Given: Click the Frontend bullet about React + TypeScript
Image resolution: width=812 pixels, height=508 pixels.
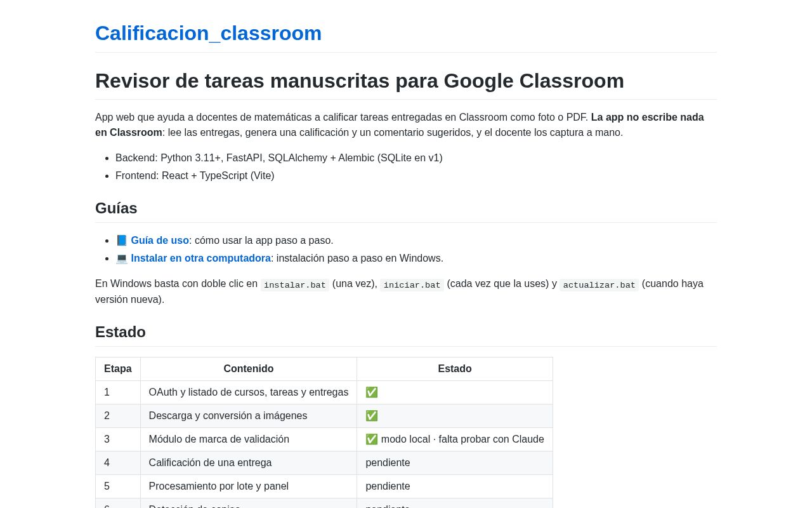Looking at the screenshot, I should pyautogui.click(x=195, y=176).
